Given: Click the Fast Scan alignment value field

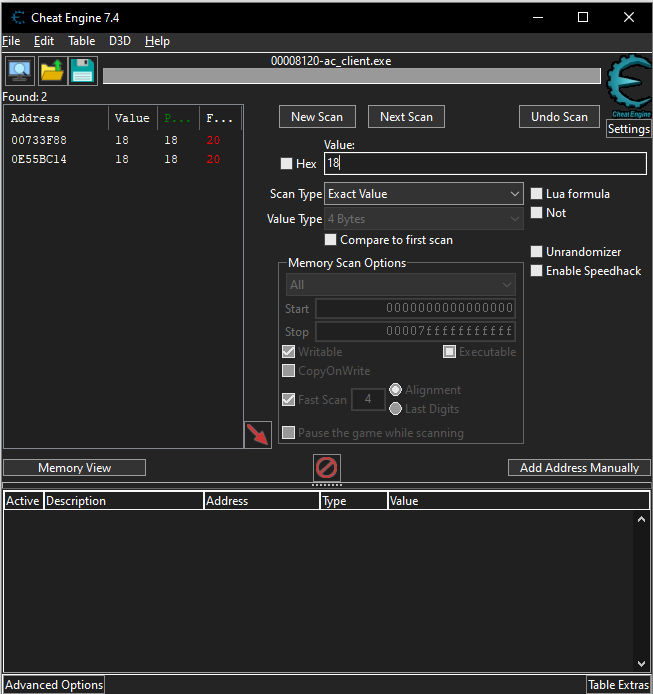Looking at the screenshot, I should pos(368,399).
